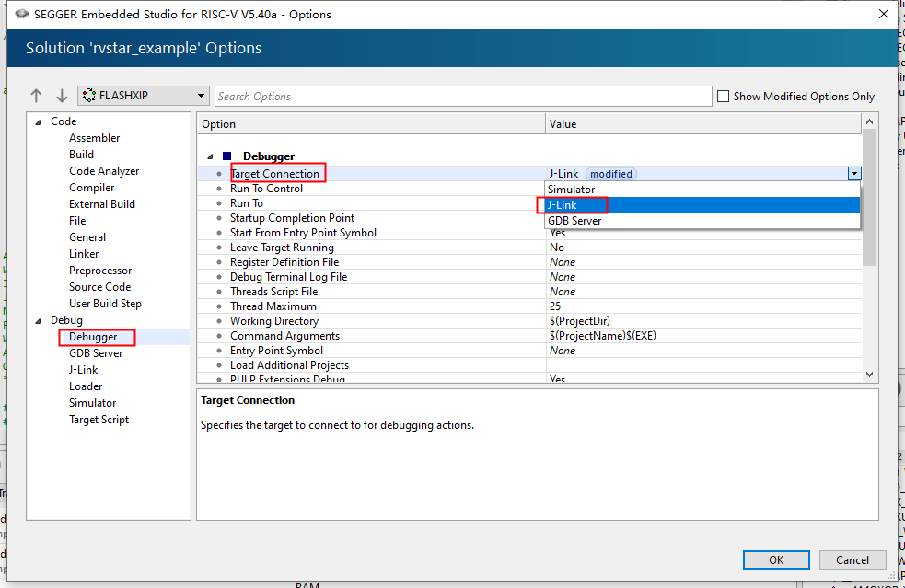This screenshot has width=905, height=588.
Task: Select Compiler tree item
Action: tap(92, 188)
